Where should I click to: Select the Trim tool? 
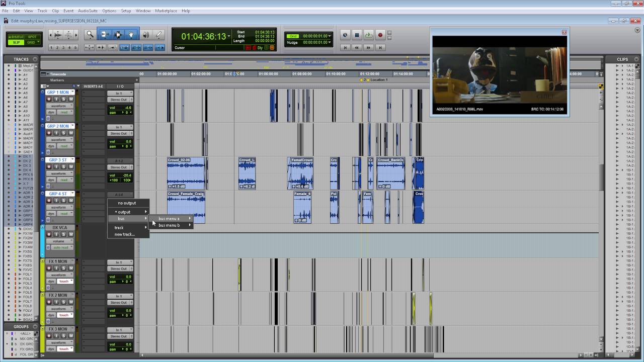(x=105, y=35)
